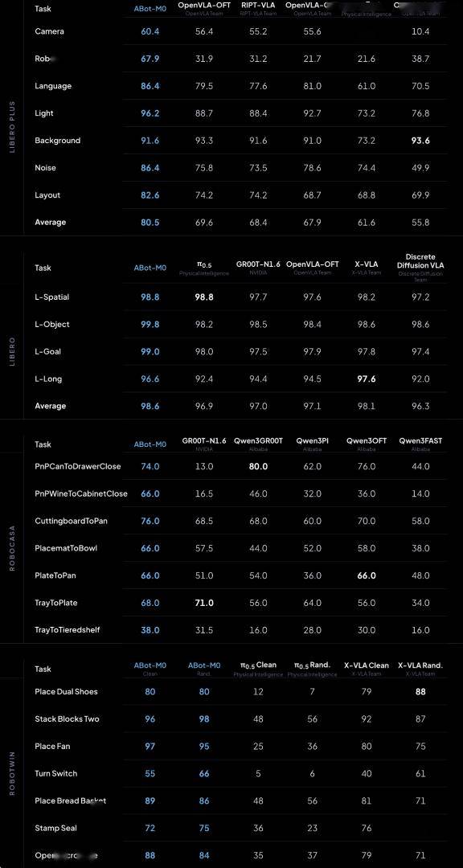Select the L-Goal row label
This screenshot has height=868, width=463.
pyautogui.click(x=48, y=351)
